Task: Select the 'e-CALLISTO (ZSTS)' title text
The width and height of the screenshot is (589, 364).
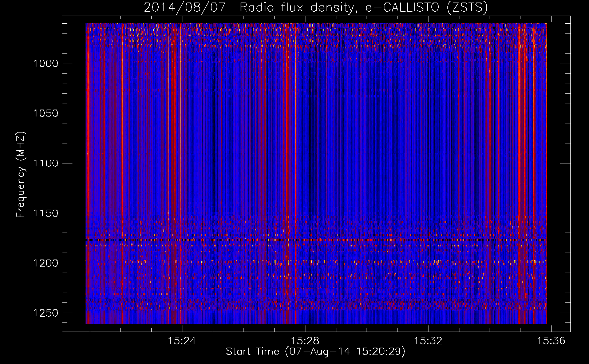Action: (427, 7)
